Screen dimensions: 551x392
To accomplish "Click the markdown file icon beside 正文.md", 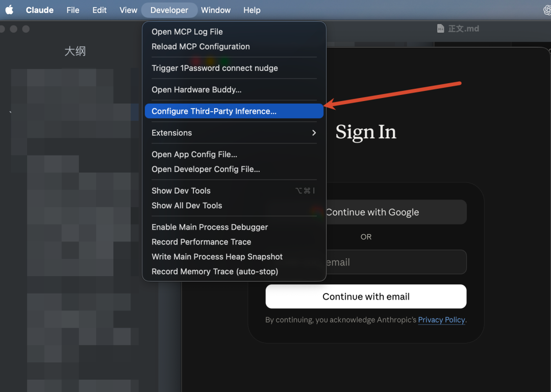I will pyautogui.click(x=440, y=29).
